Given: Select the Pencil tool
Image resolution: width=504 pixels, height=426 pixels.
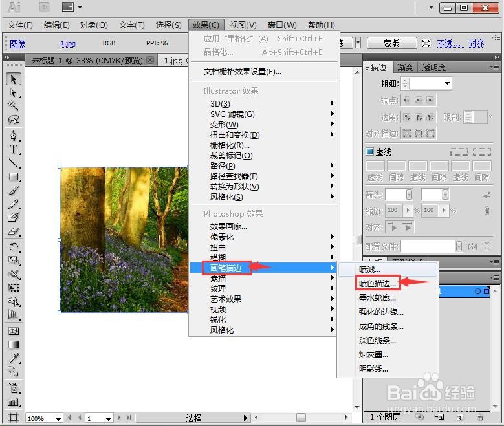Looking at the screenshot, I should [x=13, y=204].
